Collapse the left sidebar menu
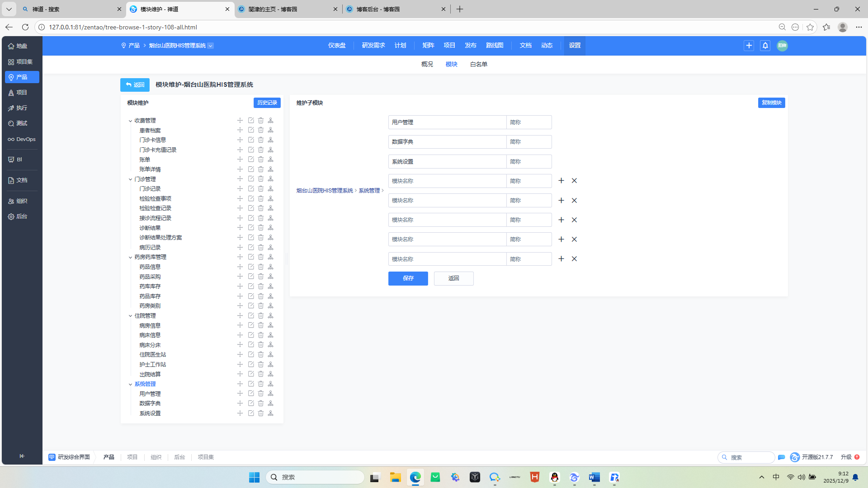Viewport: 868px width, 488px height. pyautogui.click(x=22, y=456)
